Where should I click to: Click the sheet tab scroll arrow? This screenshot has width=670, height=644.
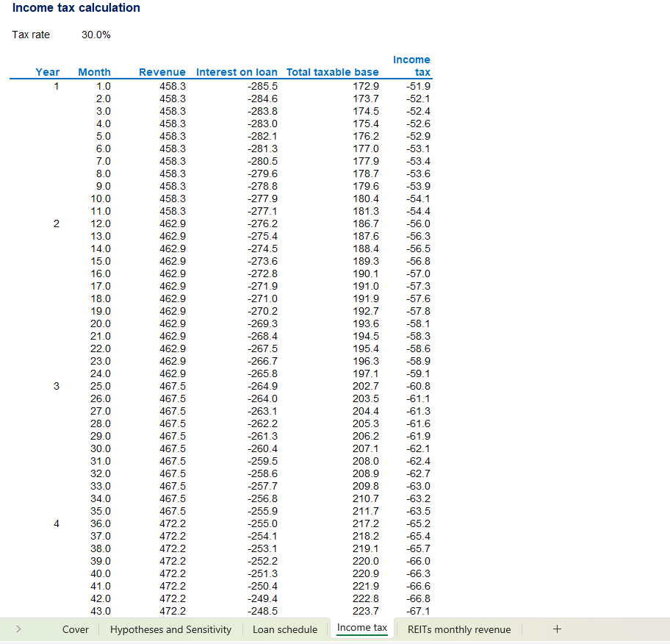pos(18,629)
